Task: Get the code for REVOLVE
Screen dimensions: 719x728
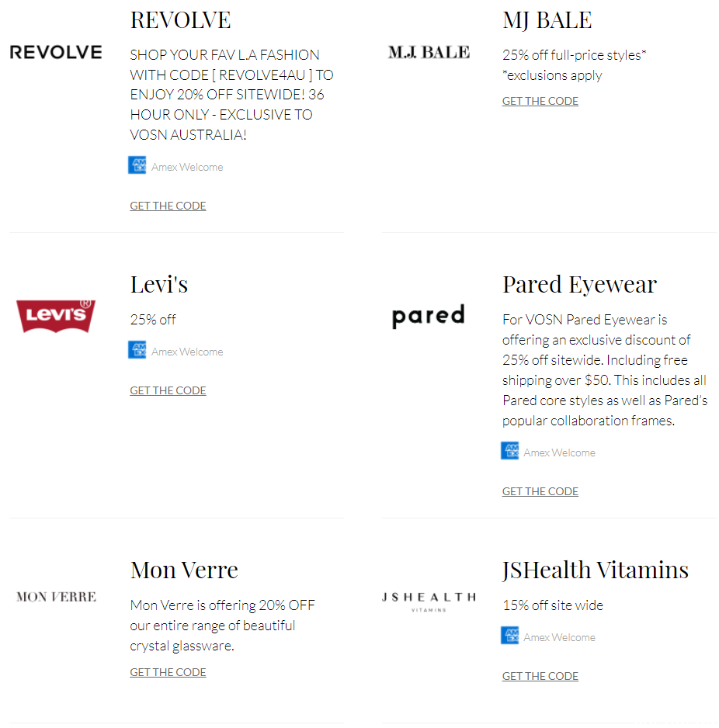Action: pyautogui.click(x=168, y=206)
